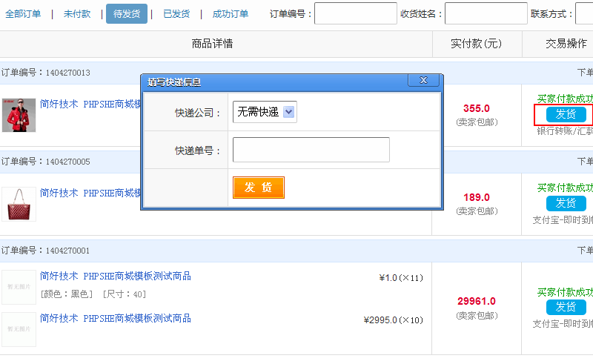Viewport: 593px width, 364px height.
Task: Click the 快递单号 input field
Action: pos(311,150)
